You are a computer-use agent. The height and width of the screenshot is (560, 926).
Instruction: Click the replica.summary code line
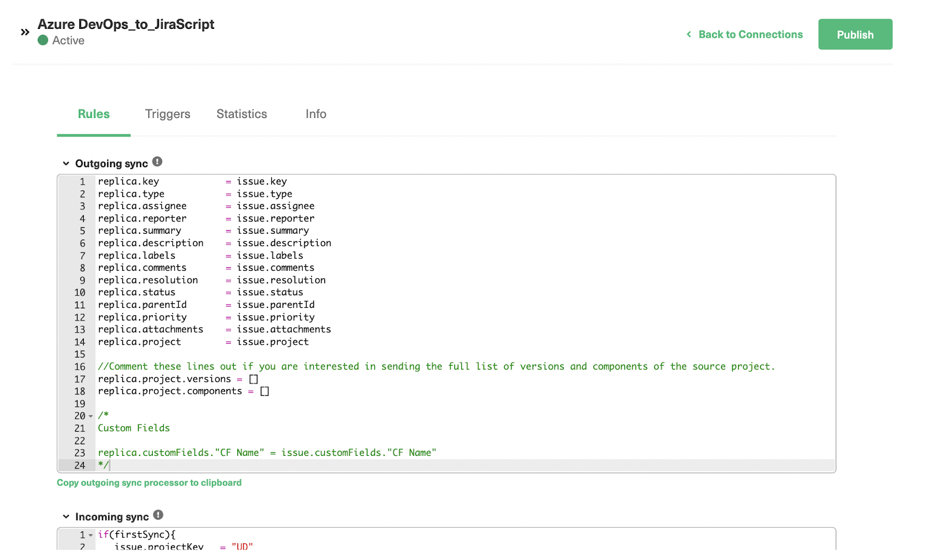[203, 231]
